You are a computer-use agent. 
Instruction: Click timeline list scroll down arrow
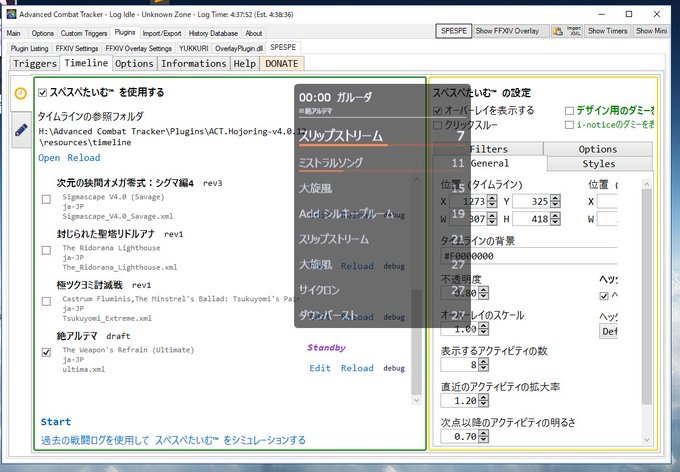pos(416,401)
